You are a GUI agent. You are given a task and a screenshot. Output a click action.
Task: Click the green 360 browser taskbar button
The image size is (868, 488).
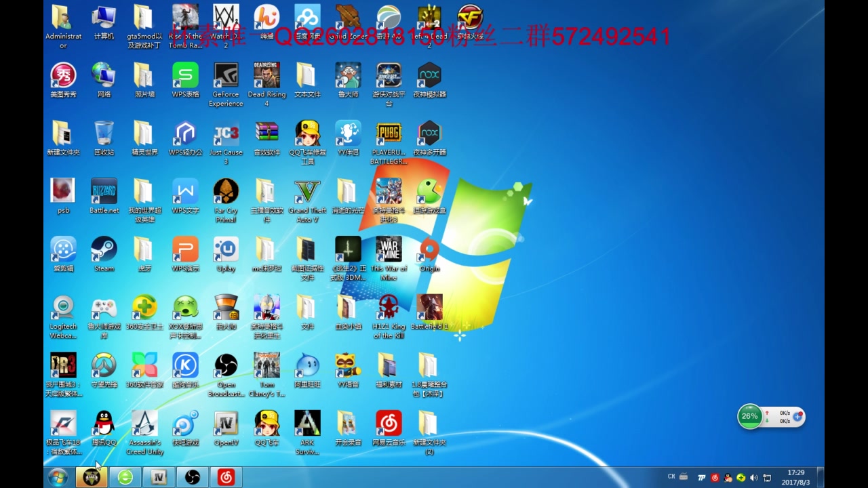pos(125,477)
